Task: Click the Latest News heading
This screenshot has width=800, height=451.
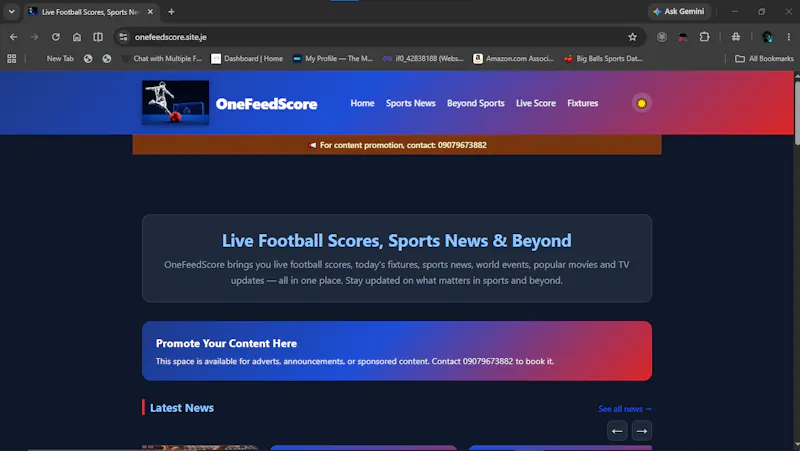Action: [182, 408]
